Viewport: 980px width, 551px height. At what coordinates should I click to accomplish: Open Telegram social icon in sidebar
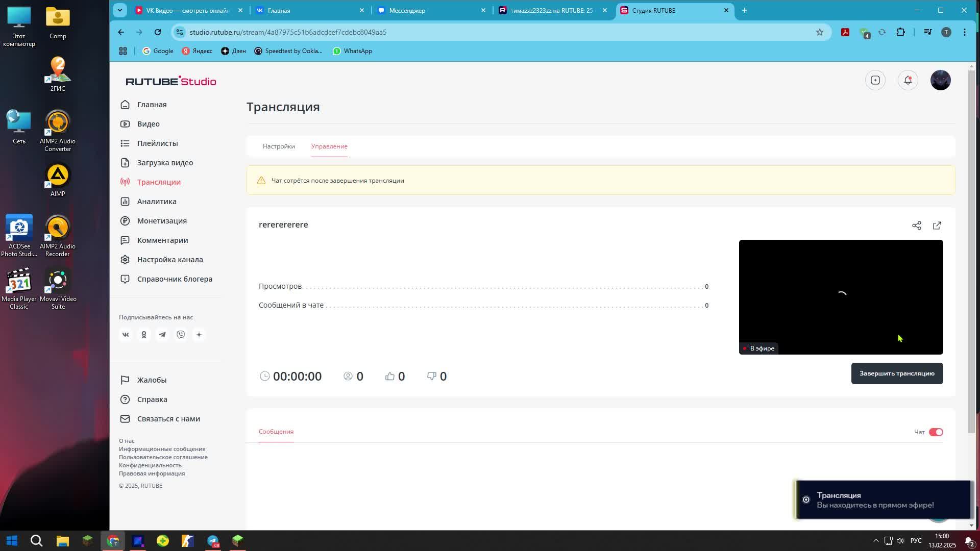click(x=162, y=335)
